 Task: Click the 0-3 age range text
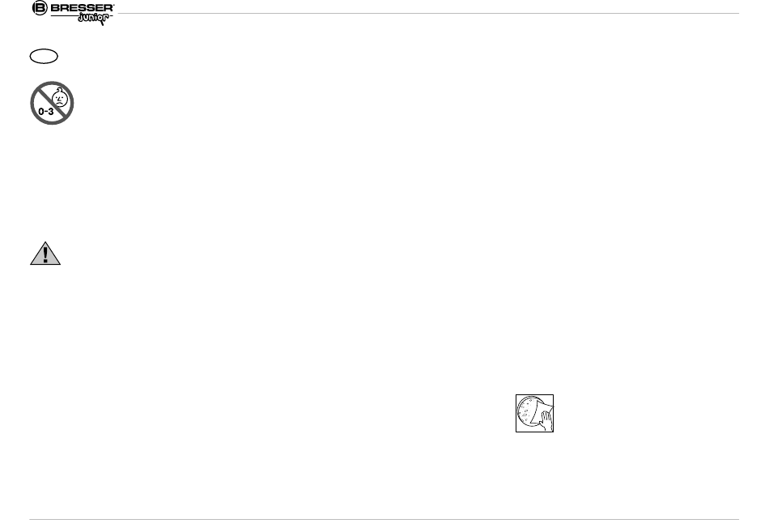point(45,112)
